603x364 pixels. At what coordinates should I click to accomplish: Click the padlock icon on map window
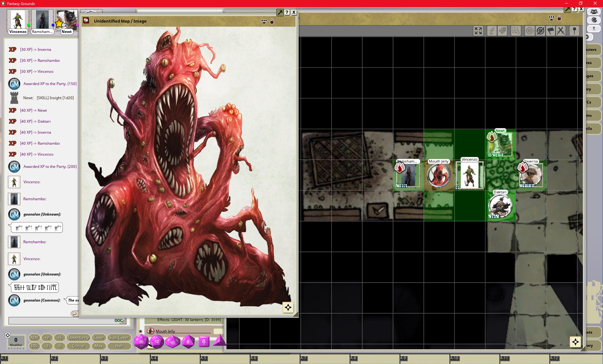[559, 18]
